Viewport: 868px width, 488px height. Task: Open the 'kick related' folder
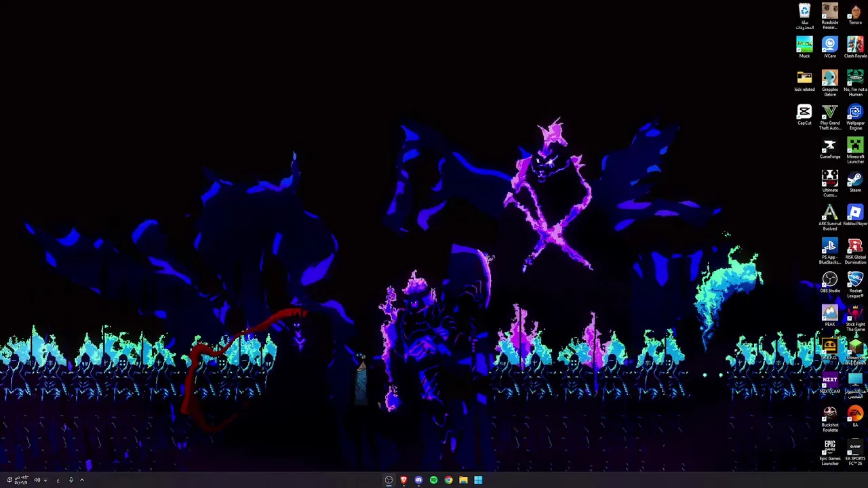pos(804,81)
